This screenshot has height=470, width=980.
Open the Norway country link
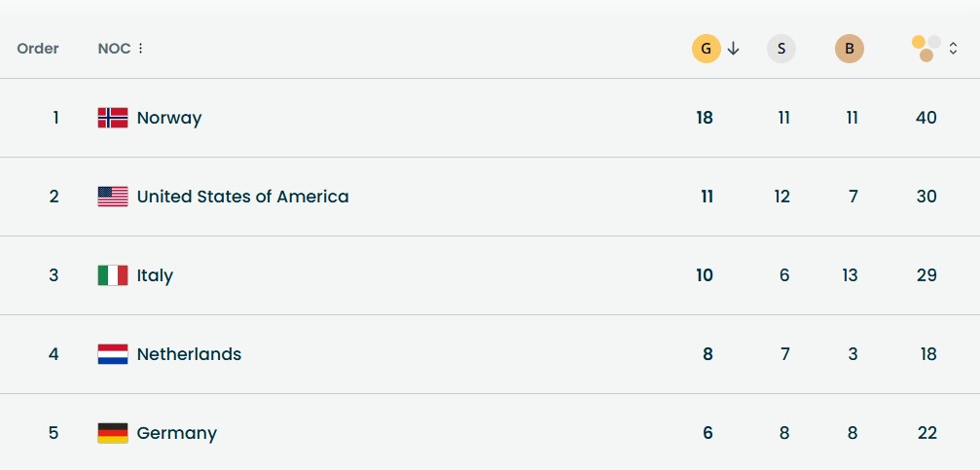(x=169, y=118)
